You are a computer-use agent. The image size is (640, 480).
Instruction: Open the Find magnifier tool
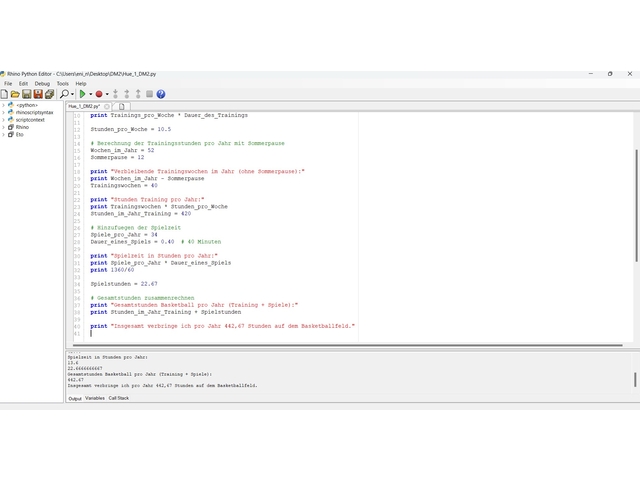point(64,94)
